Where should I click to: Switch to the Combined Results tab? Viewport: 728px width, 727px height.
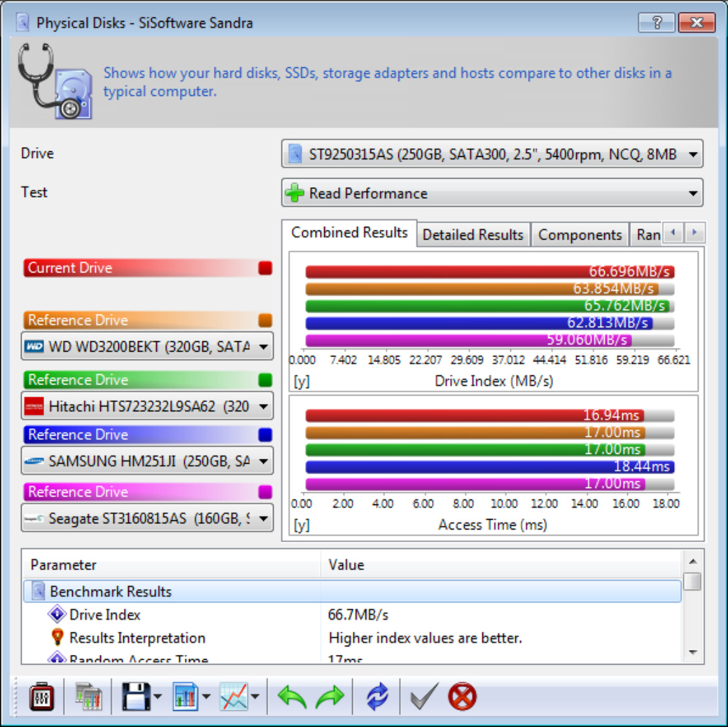tap(349, 232)
